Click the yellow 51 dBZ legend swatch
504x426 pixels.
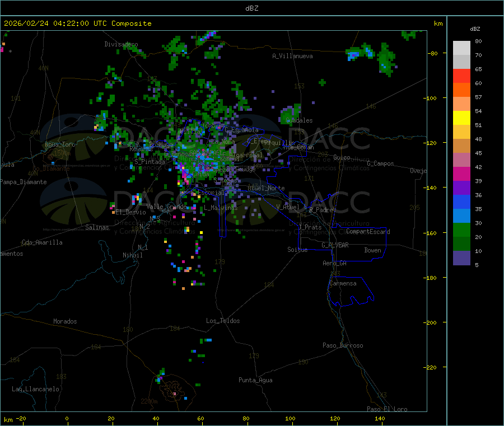[x=461, y=118]
